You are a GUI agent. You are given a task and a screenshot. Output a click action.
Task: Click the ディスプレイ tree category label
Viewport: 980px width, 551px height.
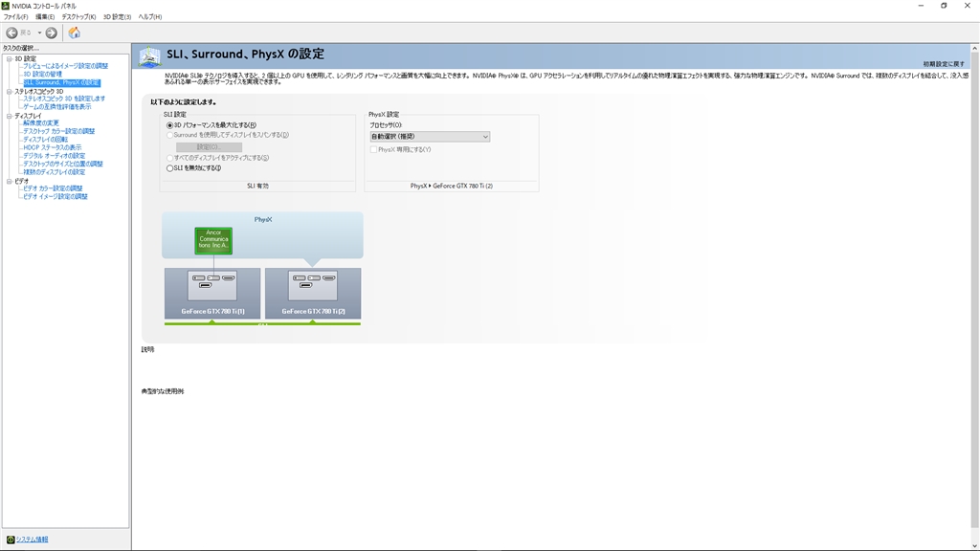(x=28, y=116)
